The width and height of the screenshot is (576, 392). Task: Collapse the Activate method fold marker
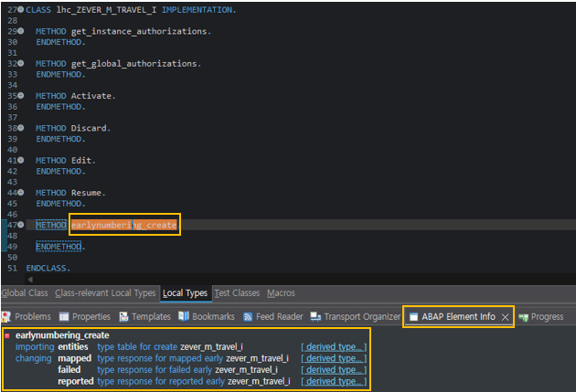tap(21, 96)
